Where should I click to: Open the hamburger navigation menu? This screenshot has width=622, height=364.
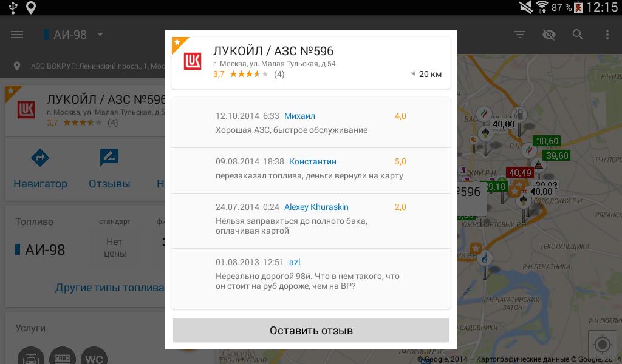16,35
